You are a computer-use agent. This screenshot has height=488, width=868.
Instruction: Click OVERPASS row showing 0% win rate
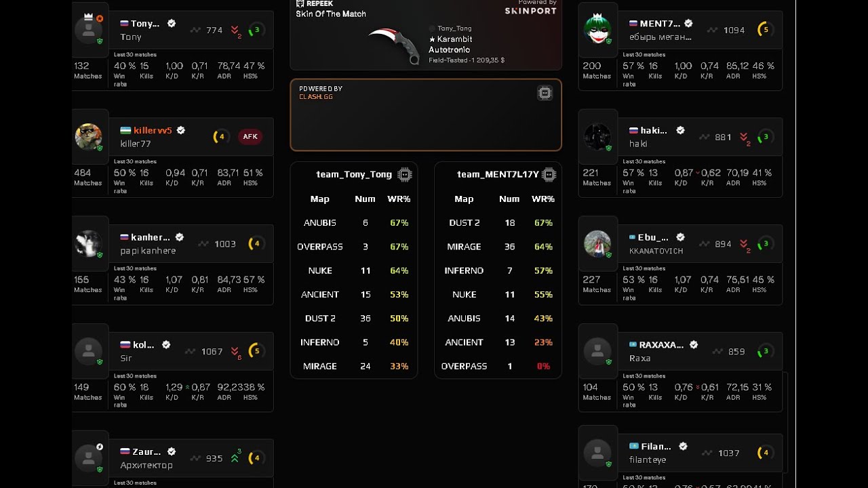(x=498, y=366)
